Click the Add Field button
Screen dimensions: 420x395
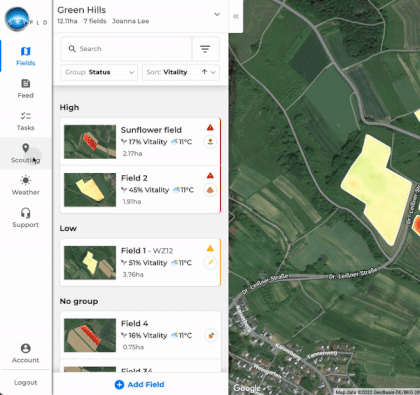click(140, 384)
